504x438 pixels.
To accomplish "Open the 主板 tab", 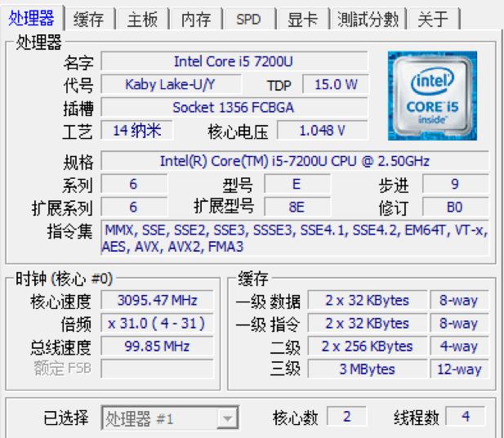I will 142,19.
